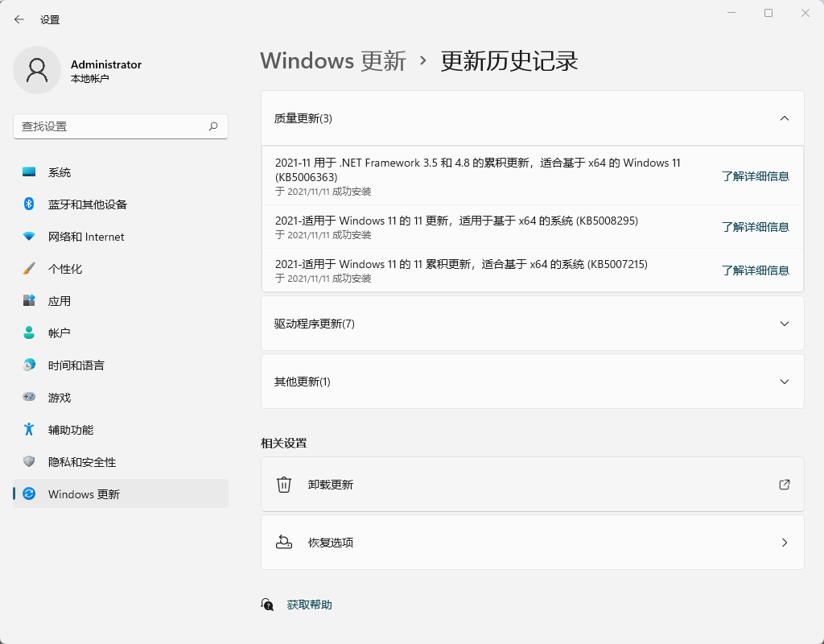Click the 隐私和安全性 shield icon
This screenshot has height=644, width=824.
[x=29, y=461]
